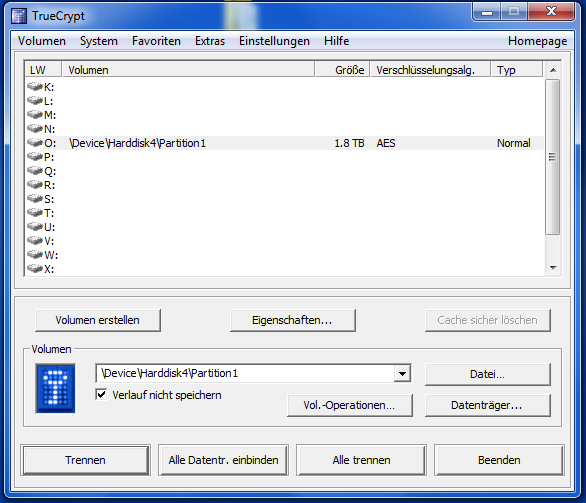This screenshot has height=503, width=586.
Task: Click the 'Volumen erstellen' button
Action: 98,320
